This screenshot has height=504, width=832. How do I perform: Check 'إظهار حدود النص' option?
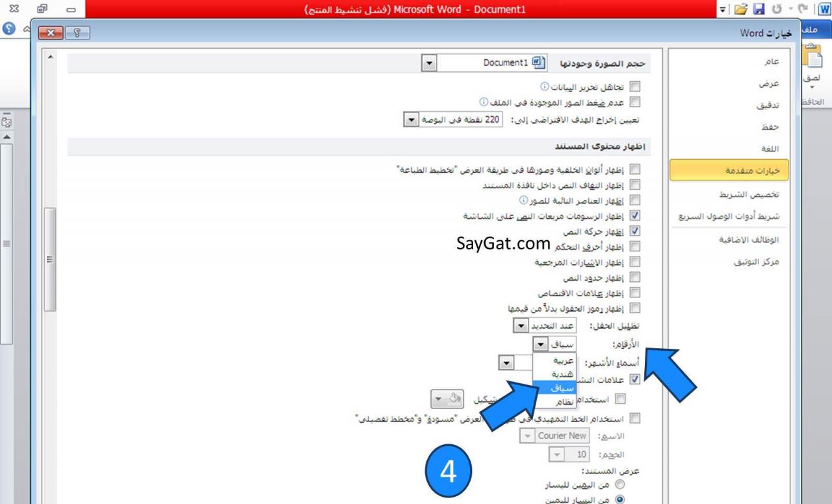(x=635, y=278)
